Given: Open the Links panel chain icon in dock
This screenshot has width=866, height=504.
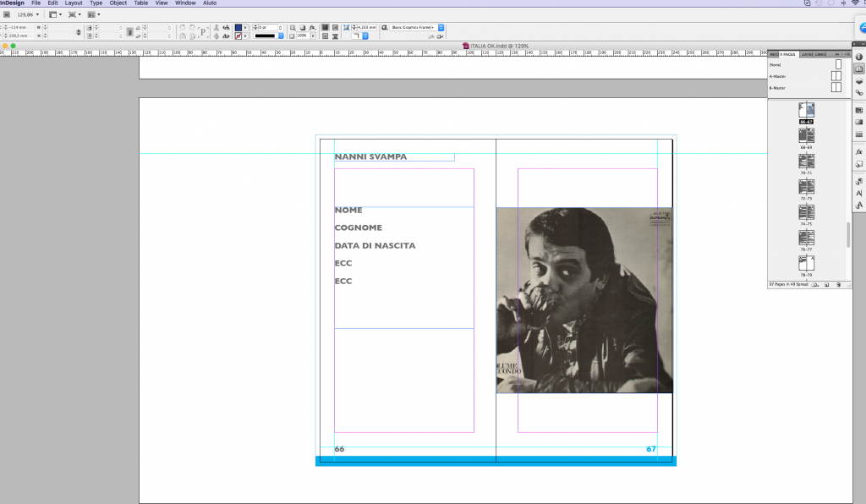Looking at the screenshot, I should pos(859,93).
